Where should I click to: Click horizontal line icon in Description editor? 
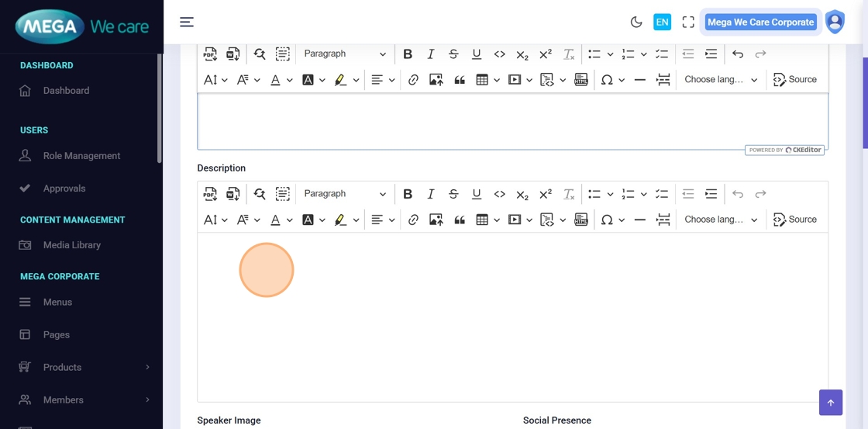(639, 220)
